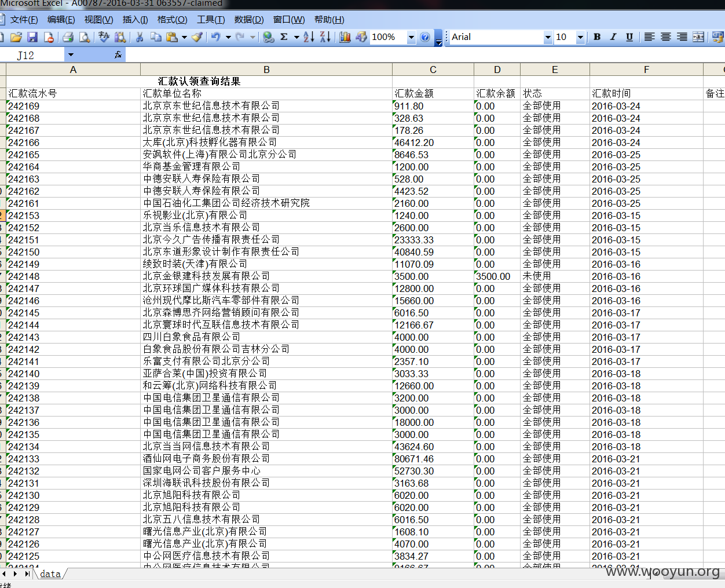
Task: Cut the selection with the scissors icon
Action: (x=140, y=37)
